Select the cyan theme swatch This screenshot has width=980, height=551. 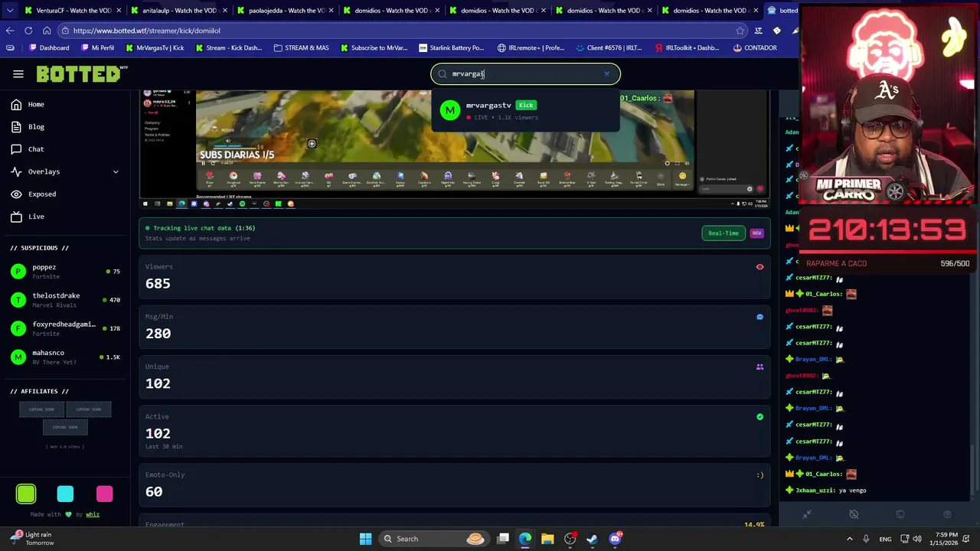click(x=65, y=494)
